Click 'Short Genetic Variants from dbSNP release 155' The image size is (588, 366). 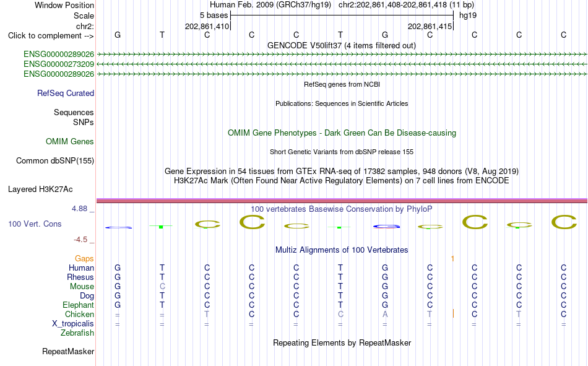point(342,152)
